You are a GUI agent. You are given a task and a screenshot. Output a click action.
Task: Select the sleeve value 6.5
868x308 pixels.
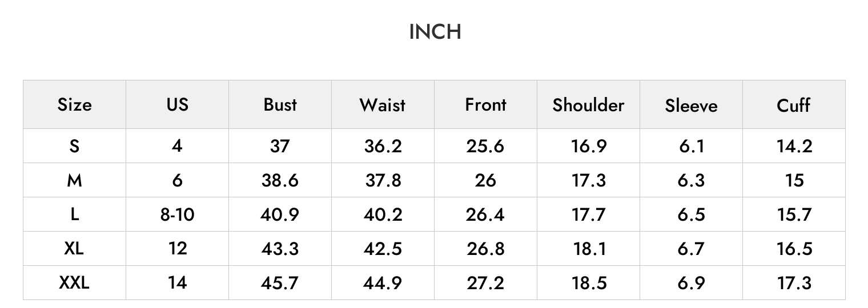point(692,214)
